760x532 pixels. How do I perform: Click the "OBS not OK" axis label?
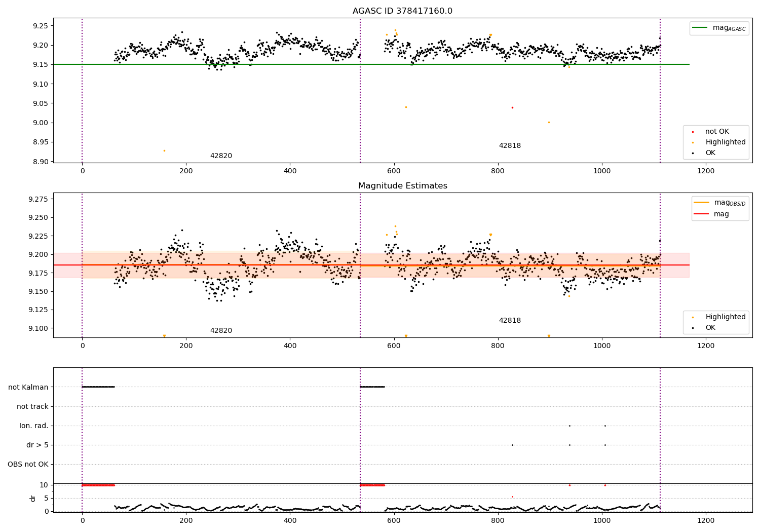pos(28,465)
